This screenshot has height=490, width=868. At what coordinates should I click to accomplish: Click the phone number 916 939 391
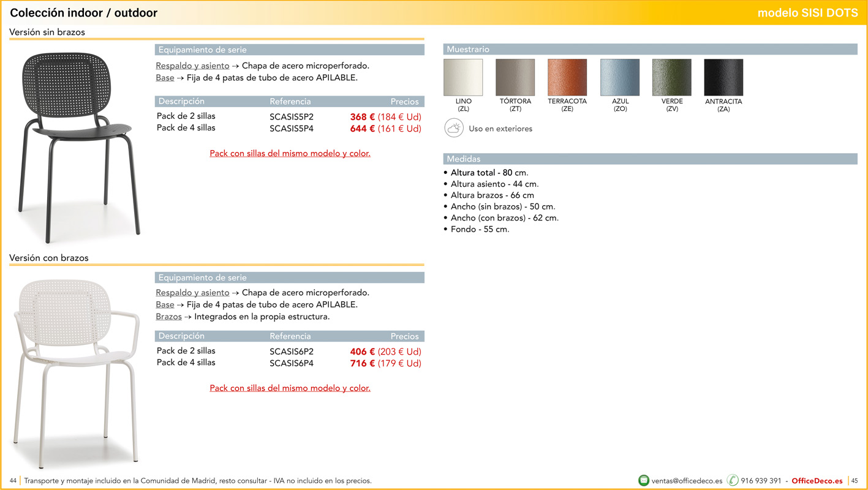tap(761, 481)
